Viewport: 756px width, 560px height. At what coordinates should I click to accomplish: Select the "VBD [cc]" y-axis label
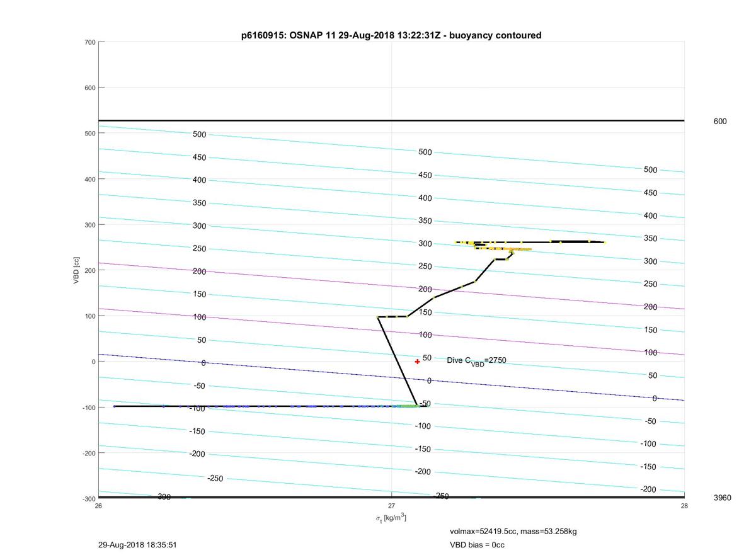pos(76,270)
